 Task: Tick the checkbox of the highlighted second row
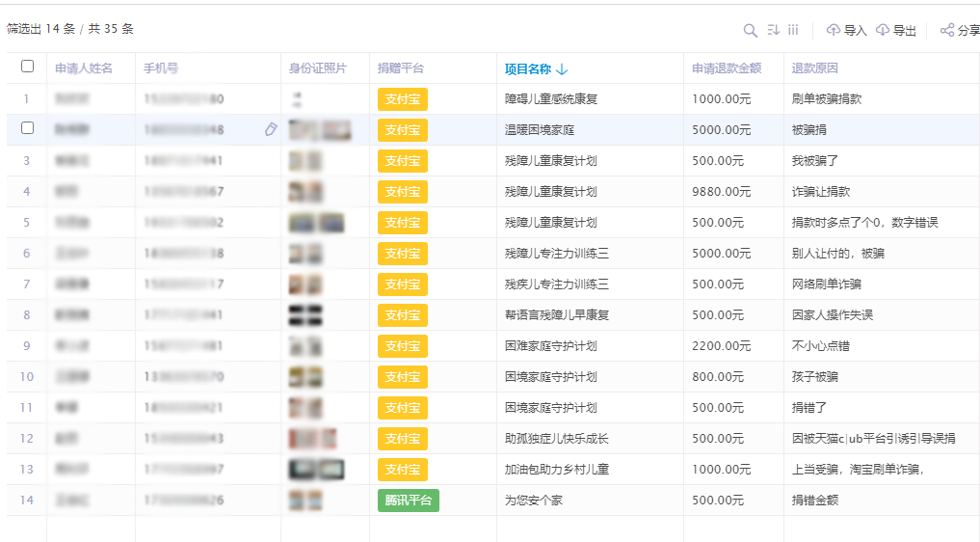click(28, 127)
